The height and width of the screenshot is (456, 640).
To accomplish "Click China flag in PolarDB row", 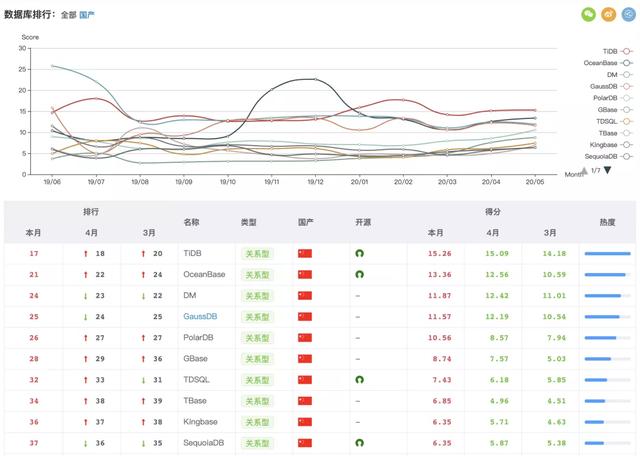I will pyautogui.click(x=305, y=338).
